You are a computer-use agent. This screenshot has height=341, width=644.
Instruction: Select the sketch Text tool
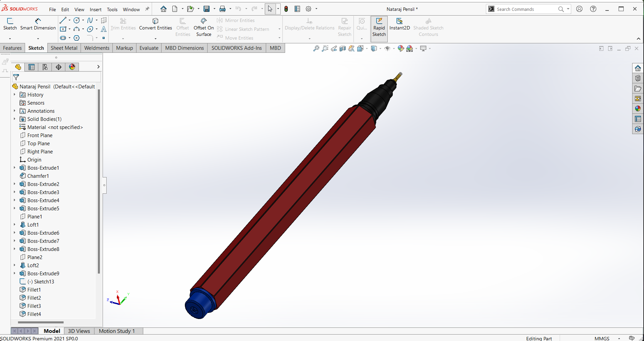[x=104, y=29]
